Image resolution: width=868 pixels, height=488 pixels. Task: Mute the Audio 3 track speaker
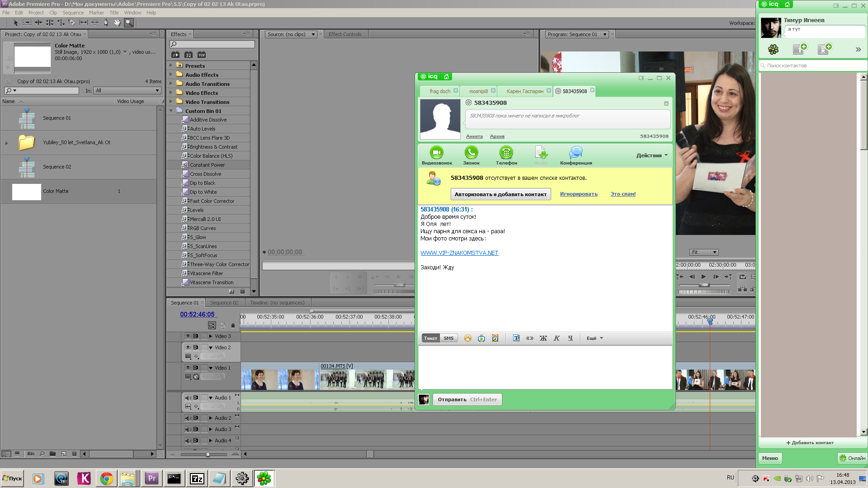(188, 429)
